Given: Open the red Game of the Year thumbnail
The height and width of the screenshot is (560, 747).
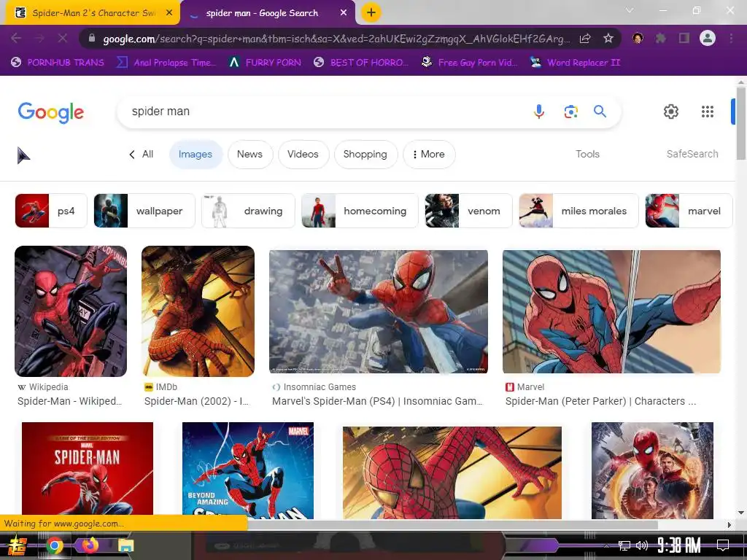Looking at the screenshot, I should pos(88,469).
